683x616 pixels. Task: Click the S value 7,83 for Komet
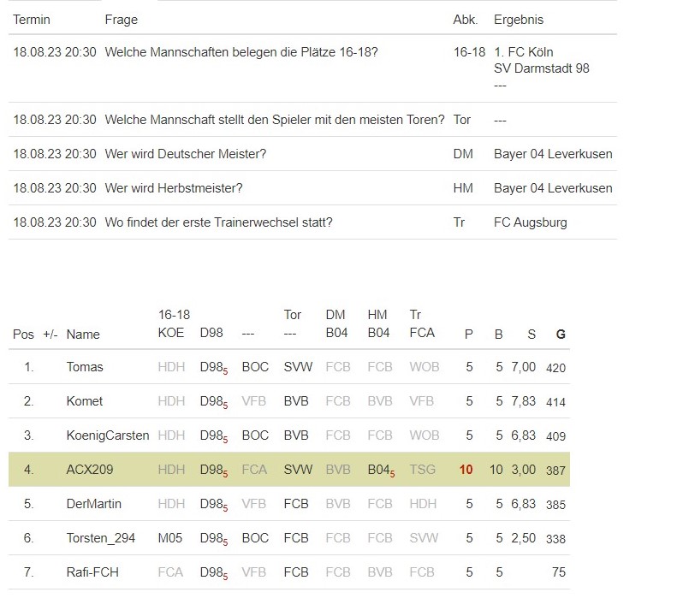pyautogui.click(x=524, y=401)
